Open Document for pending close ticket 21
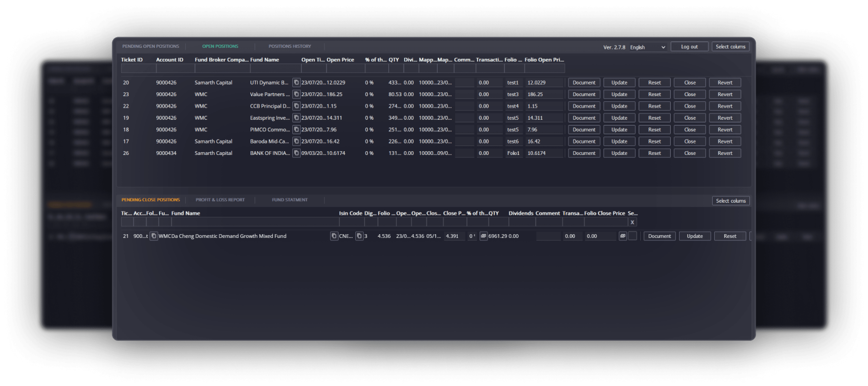868x386 pixels. pyautogui.click(x=659, y=236)
